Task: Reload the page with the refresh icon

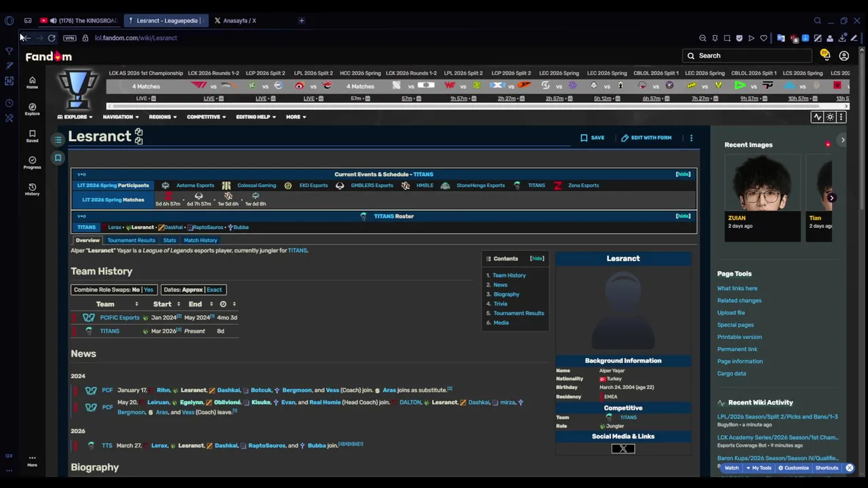Action: [x=52, y=38]
